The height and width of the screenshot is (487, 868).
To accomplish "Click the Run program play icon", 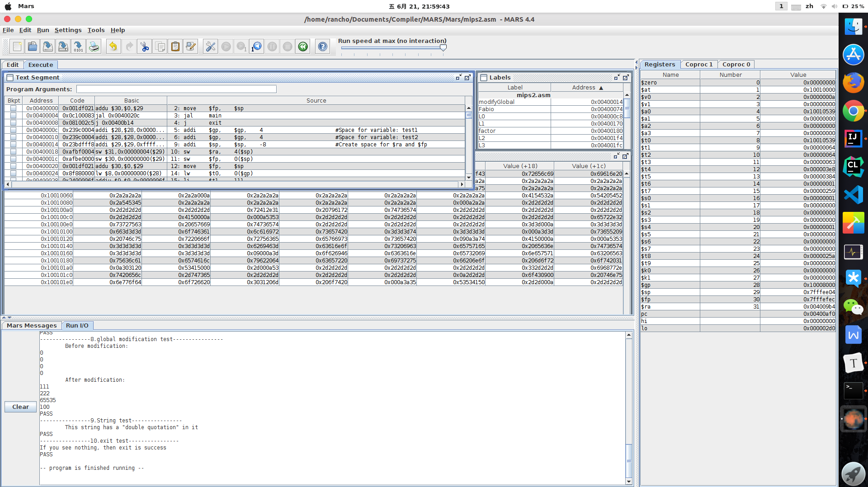I will pos(226,47).
